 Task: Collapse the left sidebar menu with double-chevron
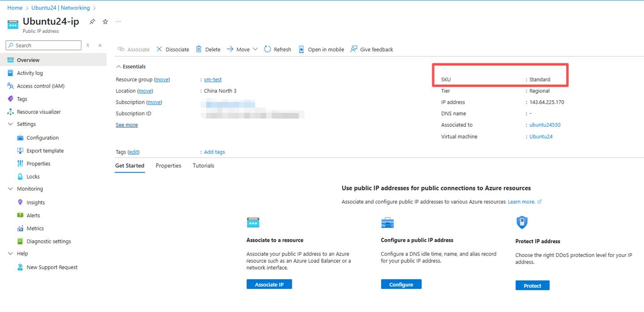tap(100, 45)
